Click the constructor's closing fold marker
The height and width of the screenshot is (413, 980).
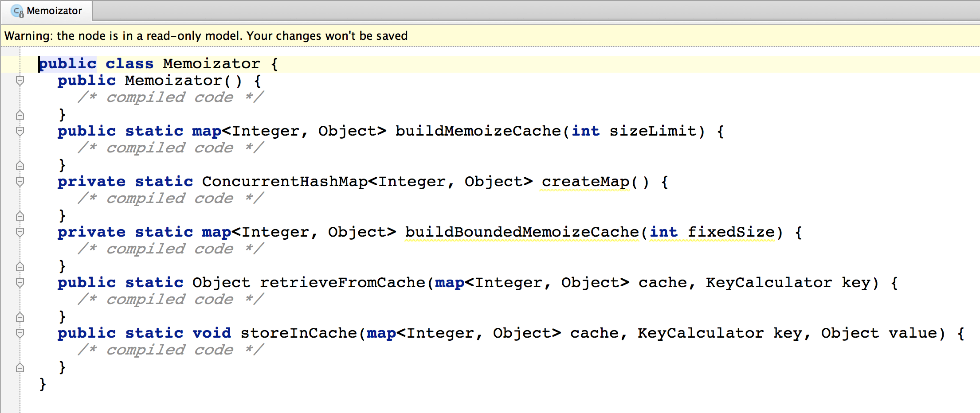[x=20, y=115]
